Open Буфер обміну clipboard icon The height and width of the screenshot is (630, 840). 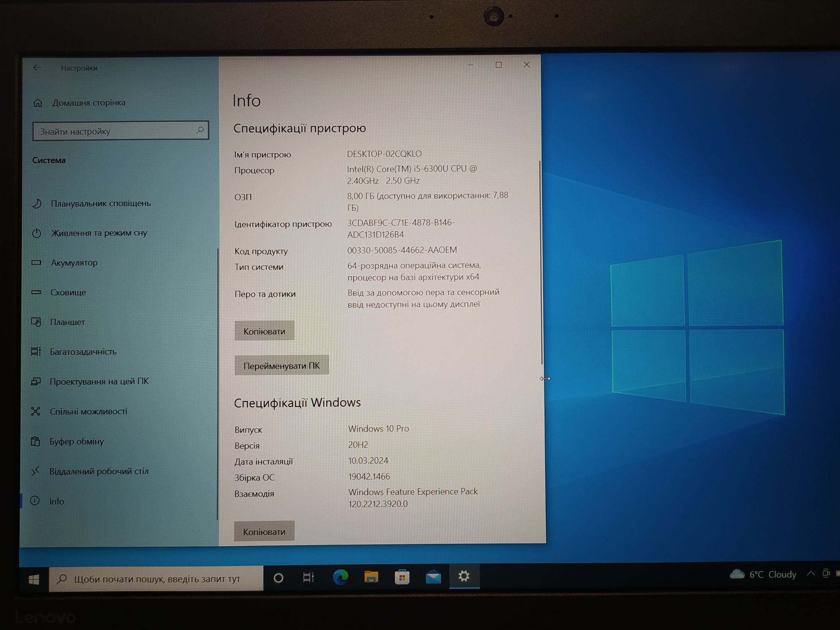click(35, 441)
